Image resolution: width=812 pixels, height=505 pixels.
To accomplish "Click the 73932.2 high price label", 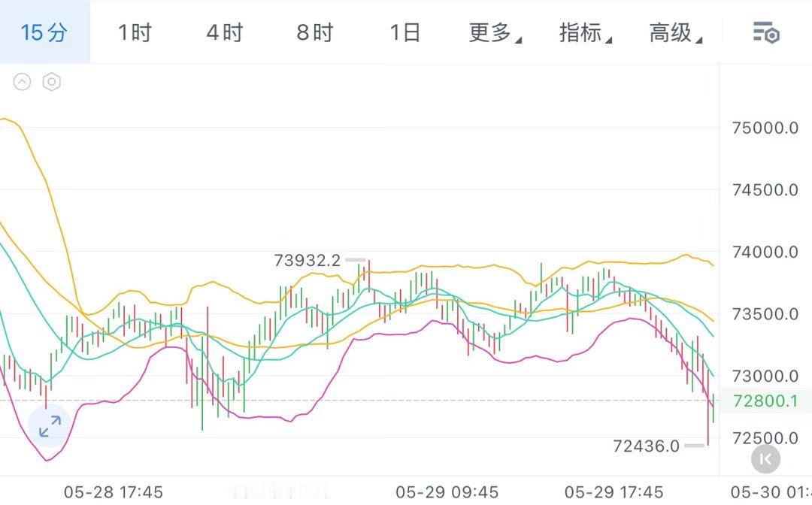I will 307,260.
